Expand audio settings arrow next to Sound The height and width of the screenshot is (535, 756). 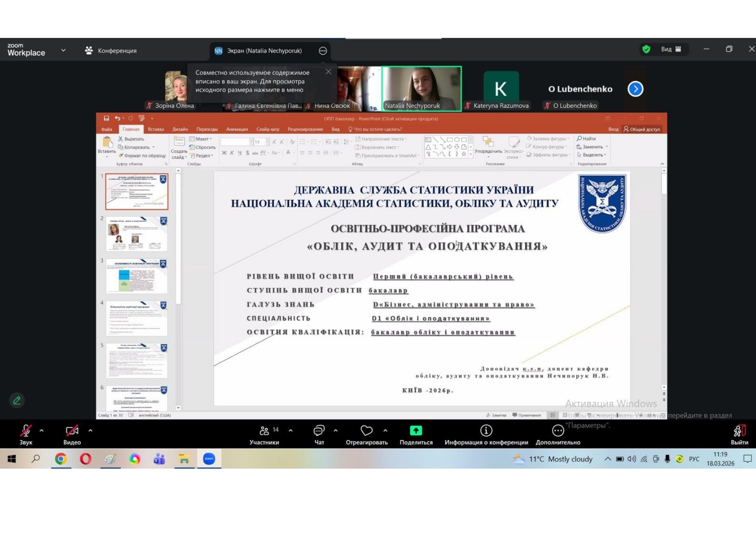(41, 430)
